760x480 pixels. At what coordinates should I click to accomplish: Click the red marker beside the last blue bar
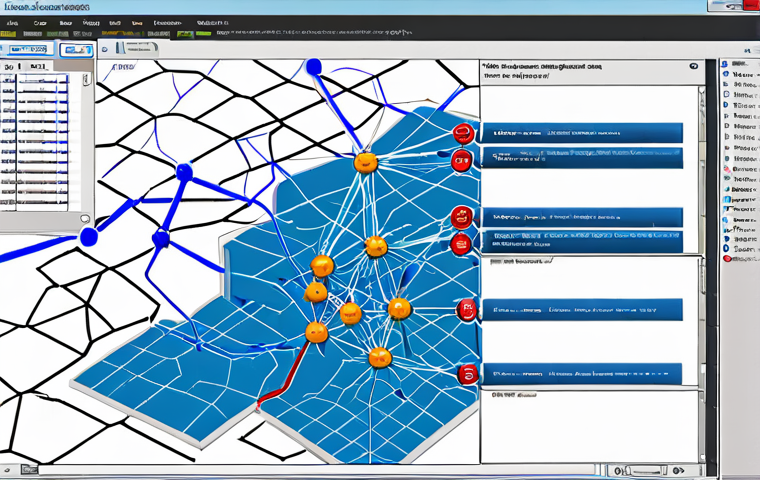click(x=467, y=374)
